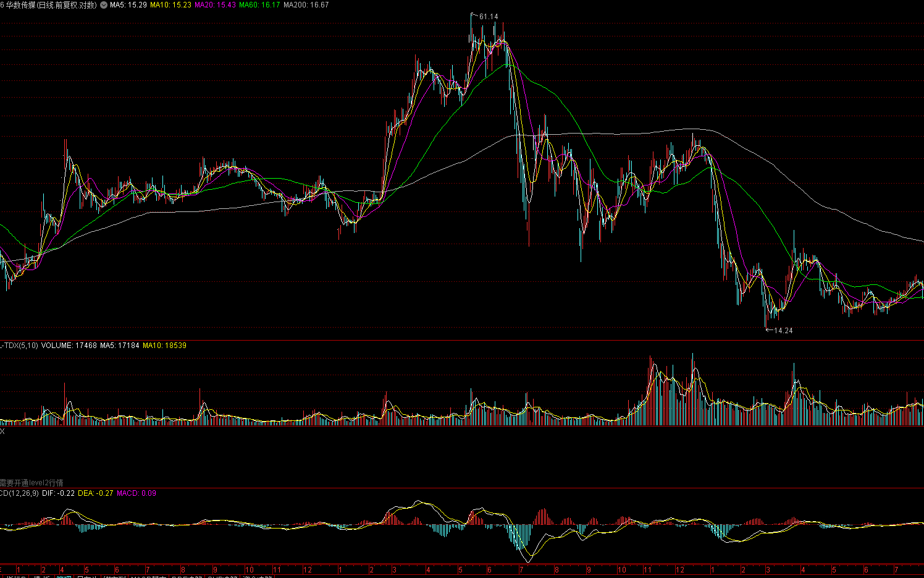This screenshot has height=578, width=924.
Task: Click the green MA60 indicator label
Action: tap(259, 5)
